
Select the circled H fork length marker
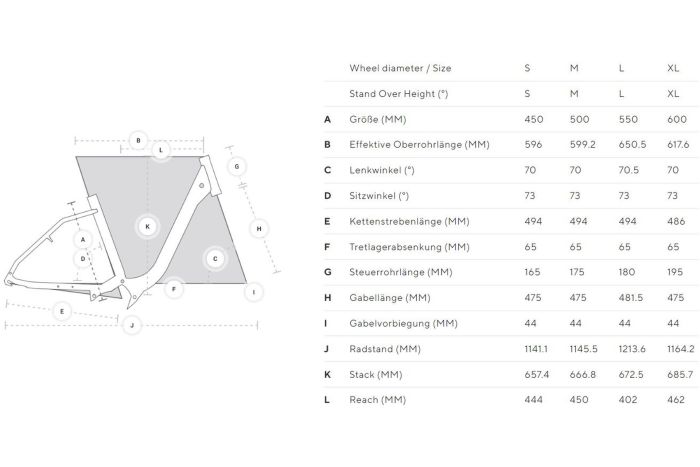(x=259, y=229)
